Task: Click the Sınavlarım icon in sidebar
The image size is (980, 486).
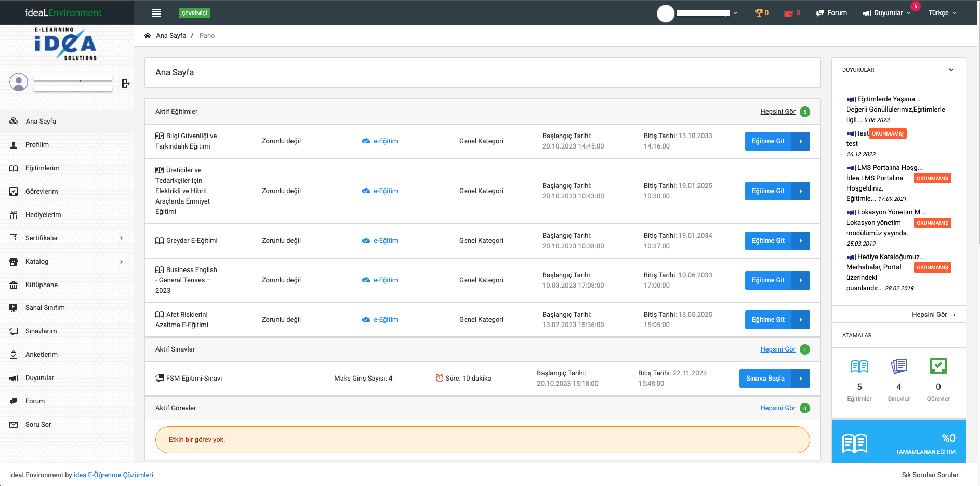Action: pos(14,331)
